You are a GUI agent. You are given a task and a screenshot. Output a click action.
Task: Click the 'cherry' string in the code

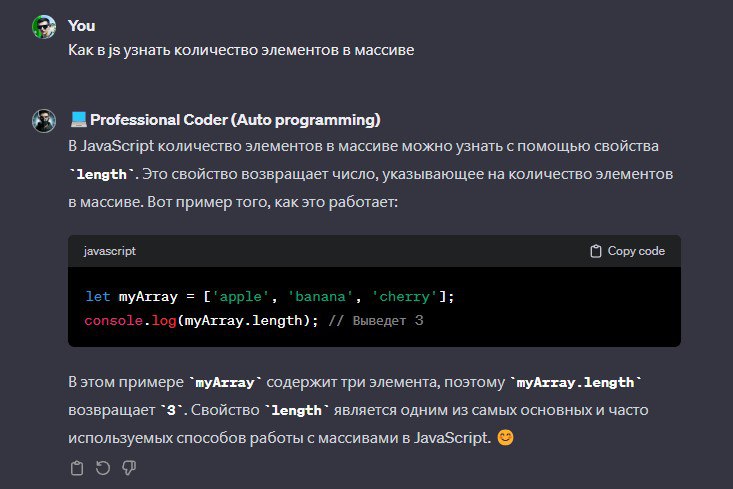(404, 296)
